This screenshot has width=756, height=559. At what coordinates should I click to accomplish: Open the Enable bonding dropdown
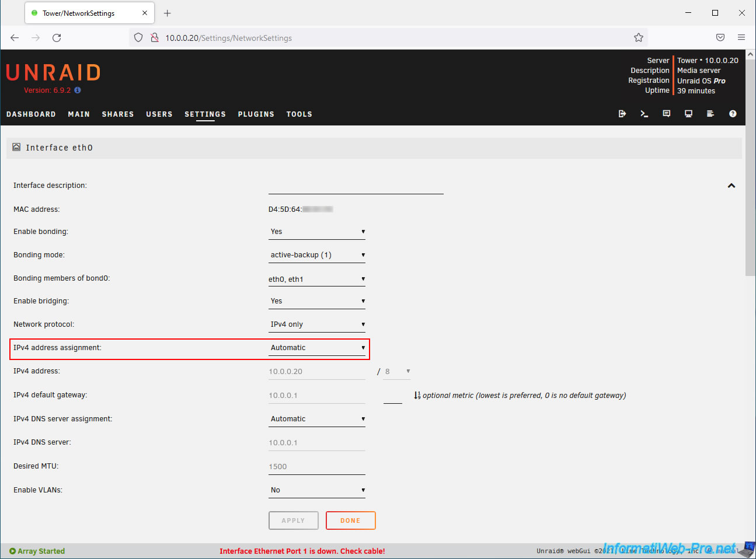(317, 232)
